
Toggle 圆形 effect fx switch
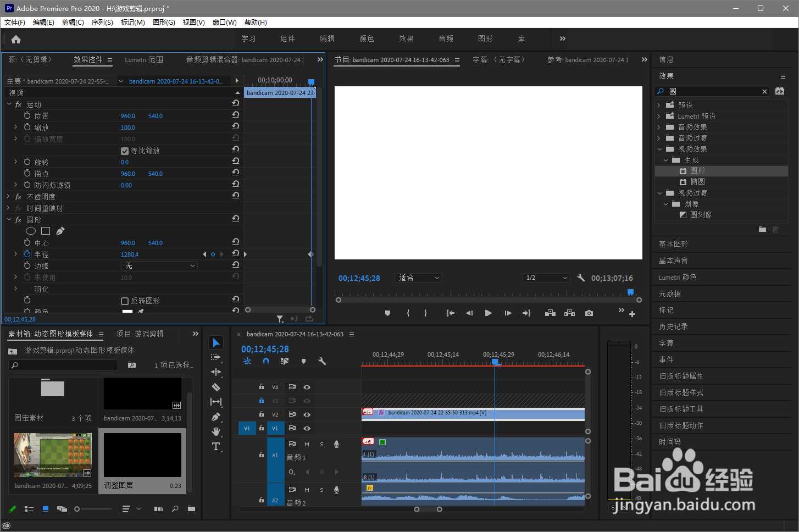pyautogui.click(x=19, y=220)
